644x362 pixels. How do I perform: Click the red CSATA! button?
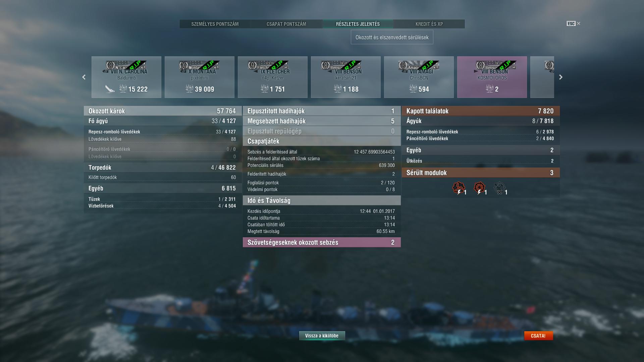pos(538,336)
